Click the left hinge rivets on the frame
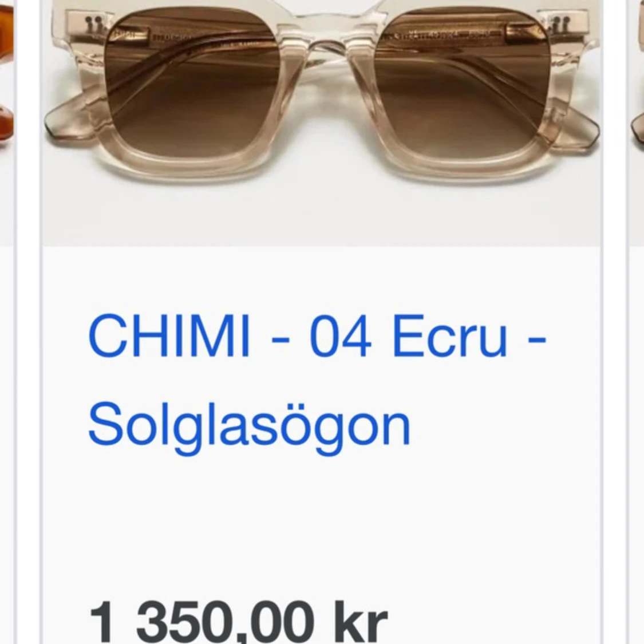 pyautogui.click(x=92, y=24)
